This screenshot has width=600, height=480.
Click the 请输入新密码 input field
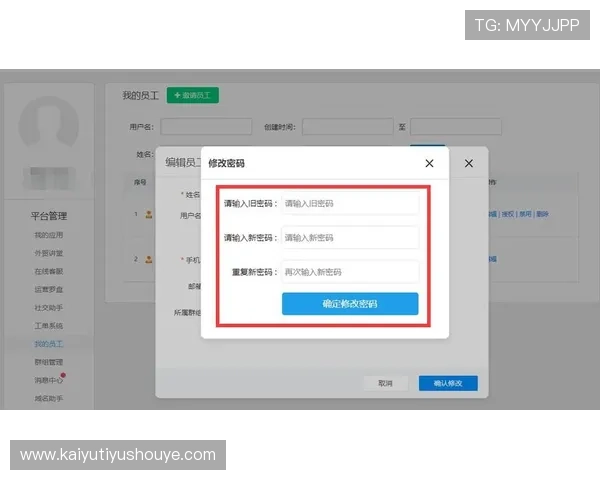[x=350, y=238]
